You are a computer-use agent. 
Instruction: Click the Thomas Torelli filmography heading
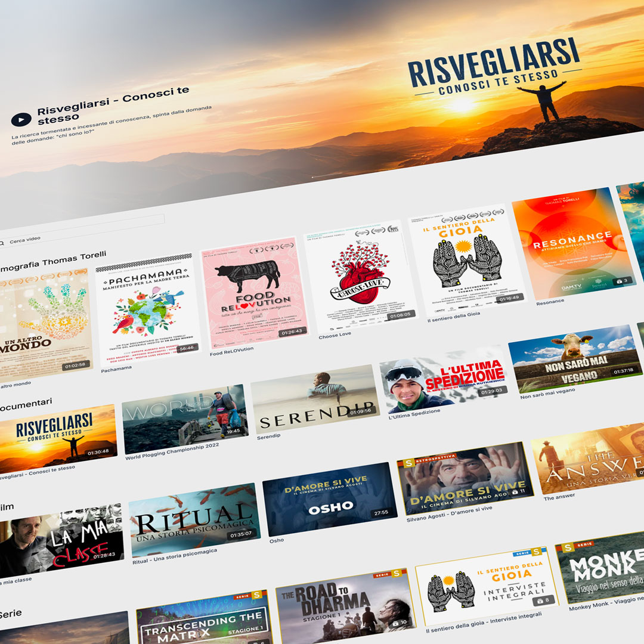click(52, 262)
